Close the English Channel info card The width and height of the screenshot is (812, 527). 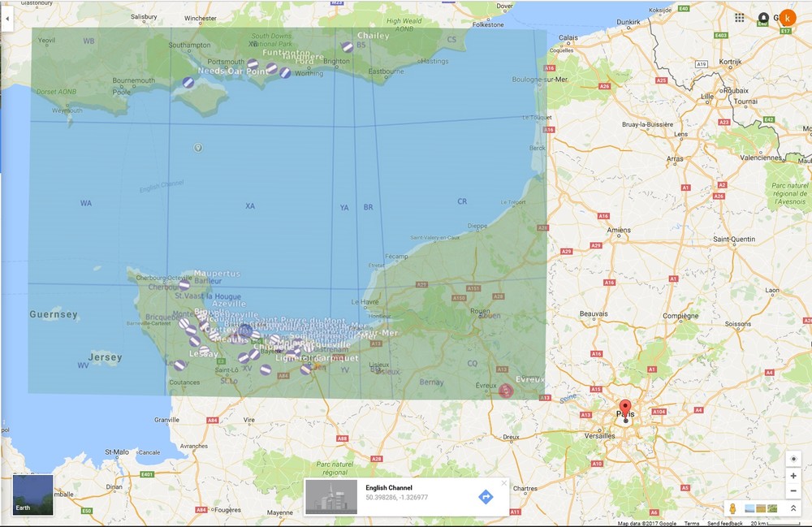pos(504,482)
